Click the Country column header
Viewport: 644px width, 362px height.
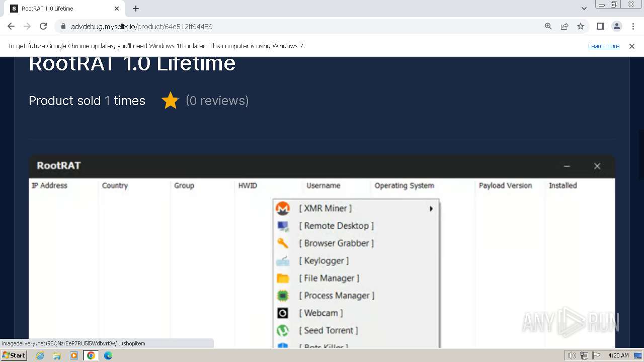115,186
